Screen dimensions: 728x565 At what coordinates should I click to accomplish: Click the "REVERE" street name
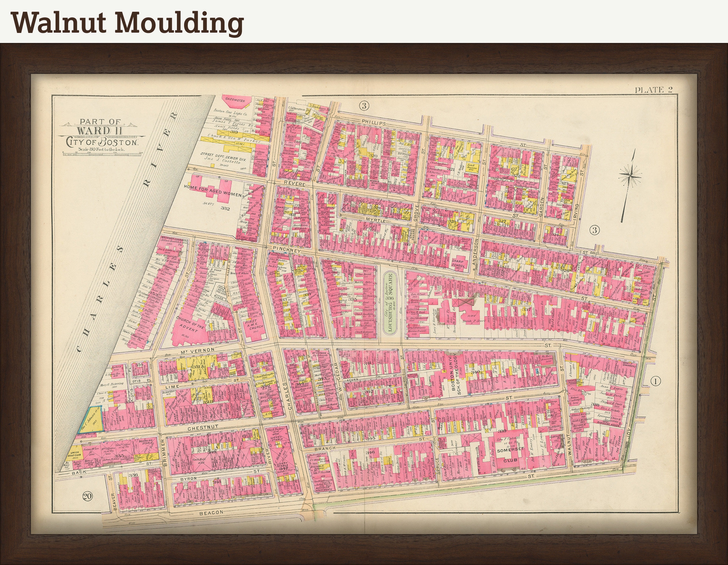click(295, 184)
